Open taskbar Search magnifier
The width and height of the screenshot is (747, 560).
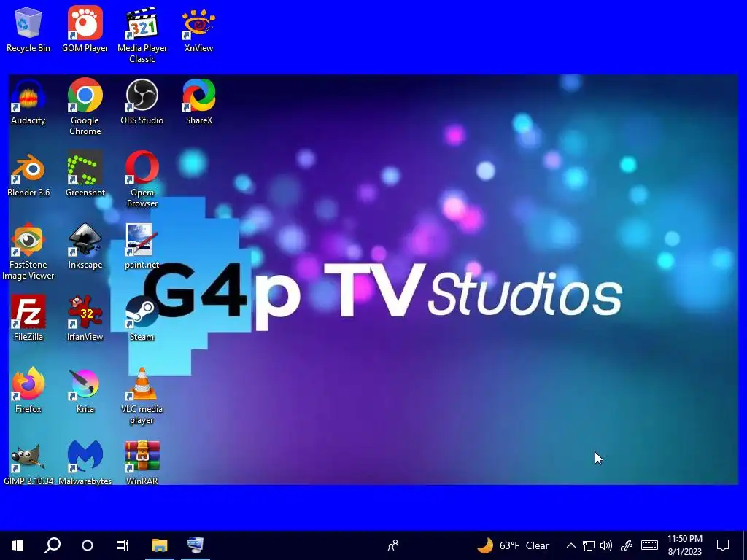pyautogui.click(x=53, y=545)
